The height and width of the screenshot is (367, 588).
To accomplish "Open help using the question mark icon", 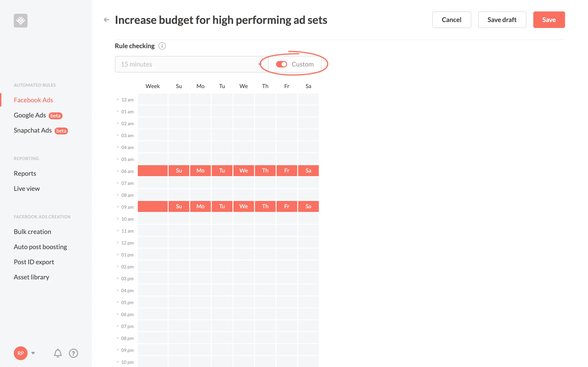I will click(73, 353).
